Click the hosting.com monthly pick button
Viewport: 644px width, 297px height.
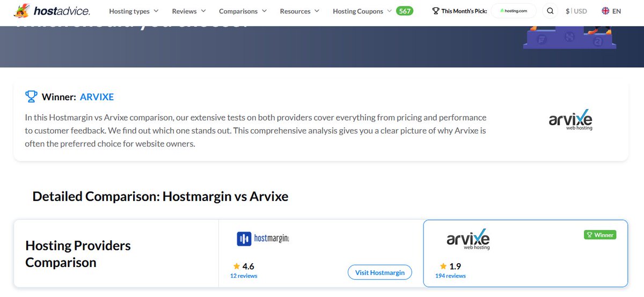coord(514,11)
